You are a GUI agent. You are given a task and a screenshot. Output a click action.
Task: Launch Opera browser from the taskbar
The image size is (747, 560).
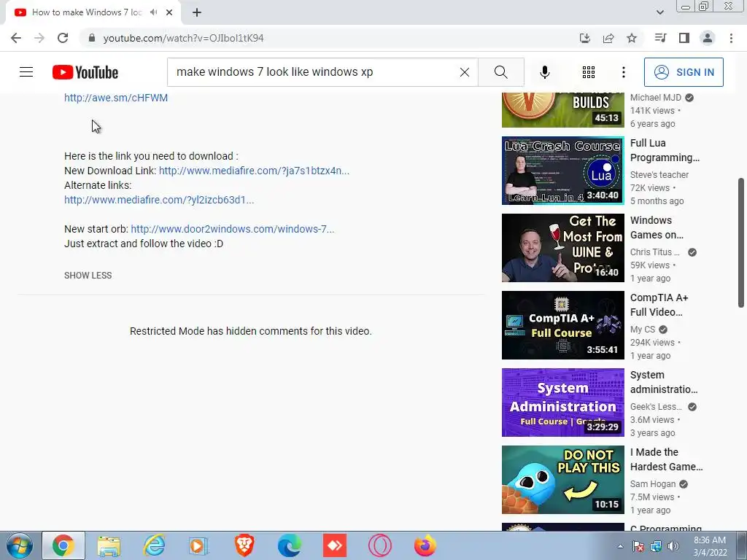(x=379, y=545)
